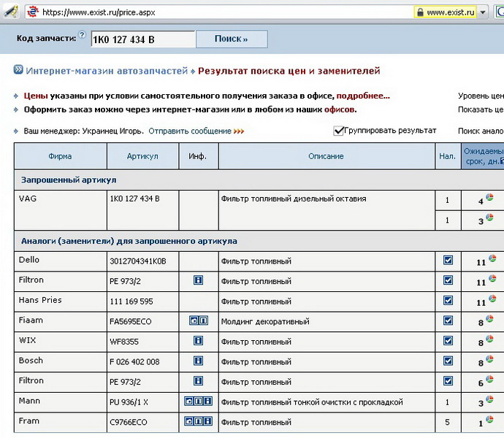504x438 pixels.
Task: Click delivery pie chart icon in WIX row
Action: click(489, 339)
